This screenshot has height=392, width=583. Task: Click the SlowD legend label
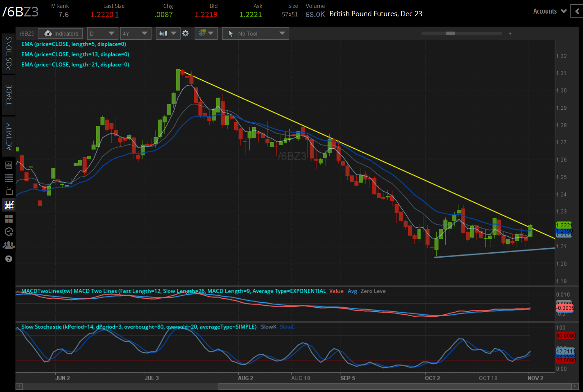tap(287, 327)
